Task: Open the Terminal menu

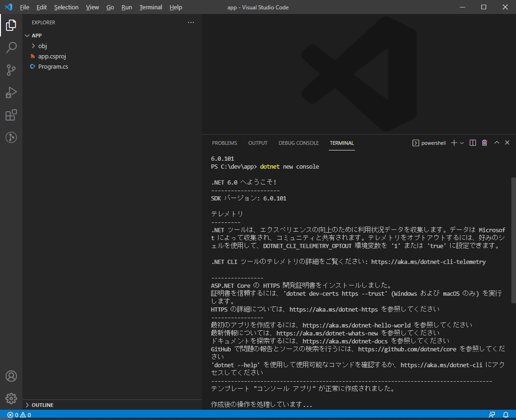Action: tap(150, 7)
